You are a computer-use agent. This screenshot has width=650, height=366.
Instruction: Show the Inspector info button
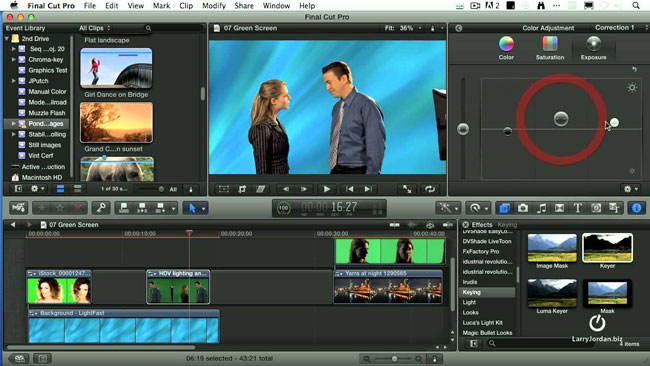pos(637,208)
